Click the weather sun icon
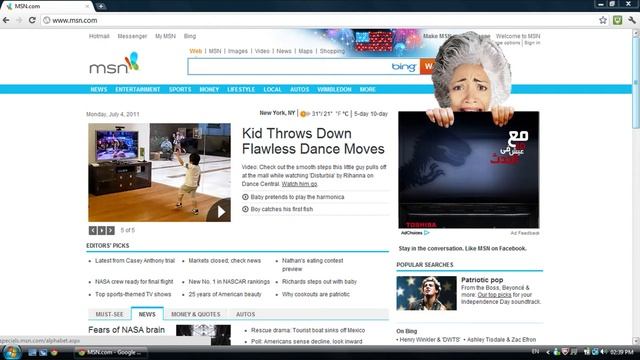The width and height of the screenshot is (640, 360). 304,114
